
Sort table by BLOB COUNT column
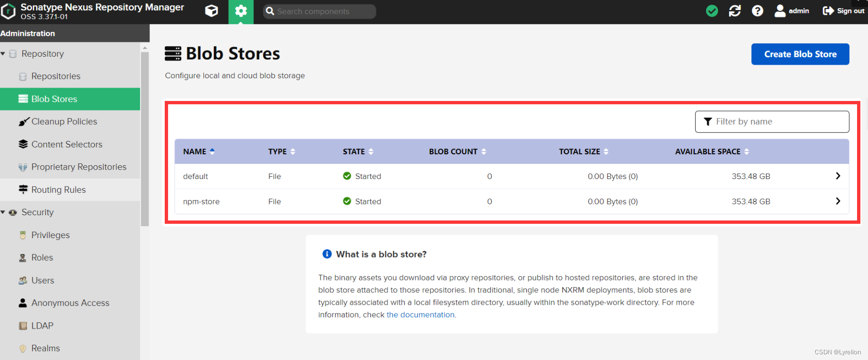(458, 151)
